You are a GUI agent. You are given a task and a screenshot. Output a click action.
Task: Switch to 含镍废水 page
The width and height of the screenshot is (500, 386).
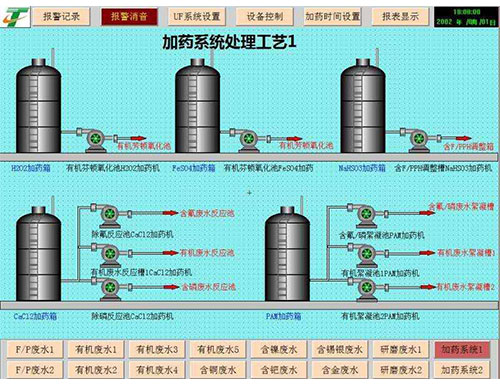279,350
